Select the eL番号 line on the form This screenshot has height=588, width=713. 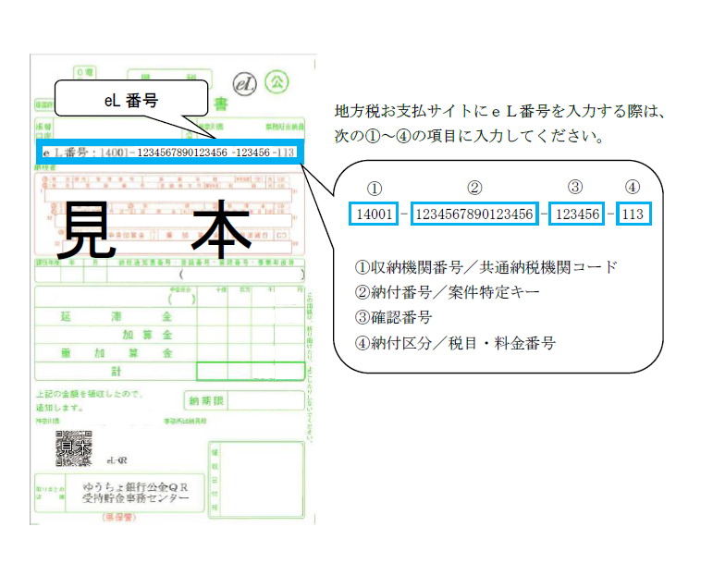pos(169,153)
